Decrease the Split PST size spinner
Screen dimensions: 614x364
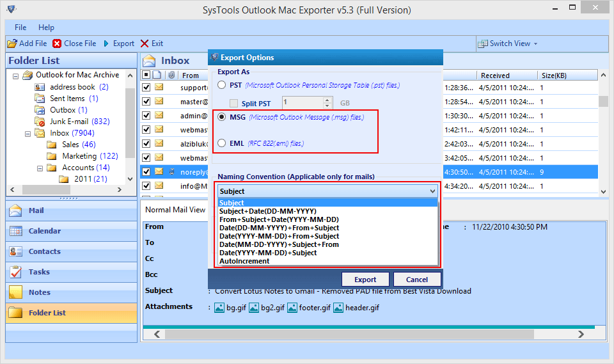click(327, 106)
